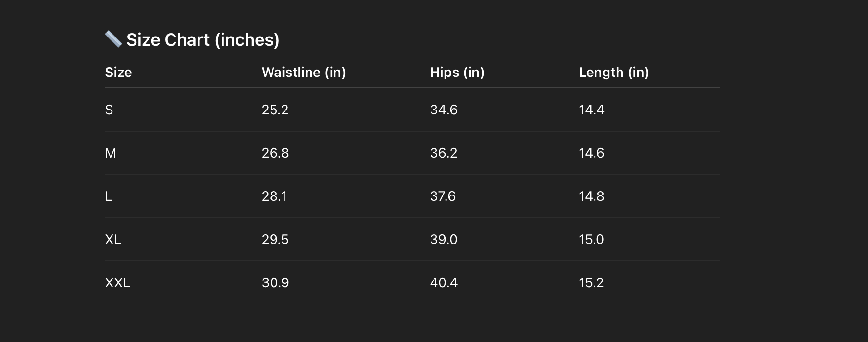This screenshot has width=868, height=342.
Task: Click the ruler icon beside Size Chart
Action: [x=113, y=39]
